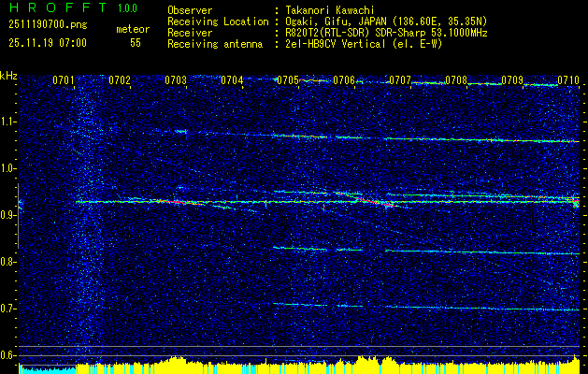Click the 0705 time marker
Viewport: 588px width, 374px height.
click(x=288, y=80)
